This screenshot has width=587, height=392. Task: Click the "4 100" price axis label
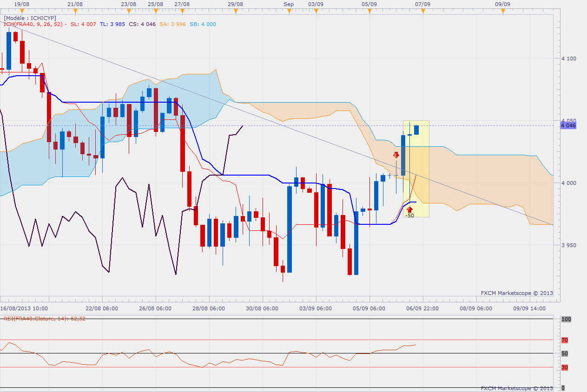coord(569,59)
